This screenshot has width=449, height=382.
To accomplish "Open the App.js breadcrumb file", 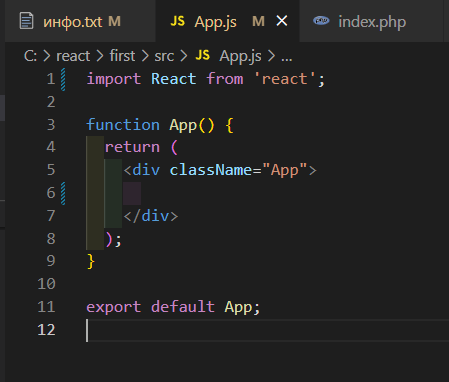I will coord(240,56).
